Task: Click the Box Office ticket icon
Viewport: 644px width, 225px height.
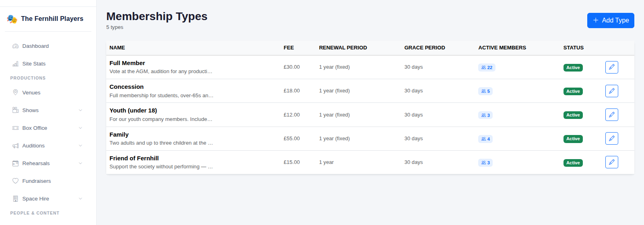Action: tap(15, 128)
